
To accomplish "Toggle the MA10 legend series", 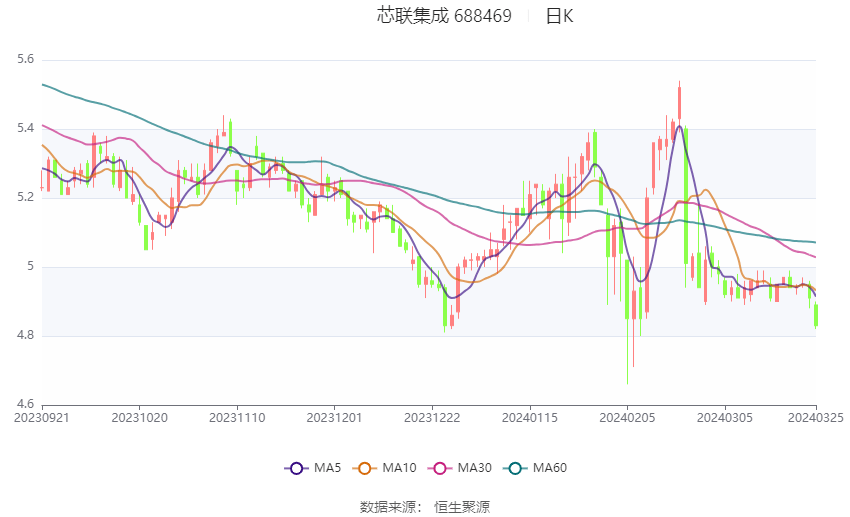I will [x=384, y=468].
